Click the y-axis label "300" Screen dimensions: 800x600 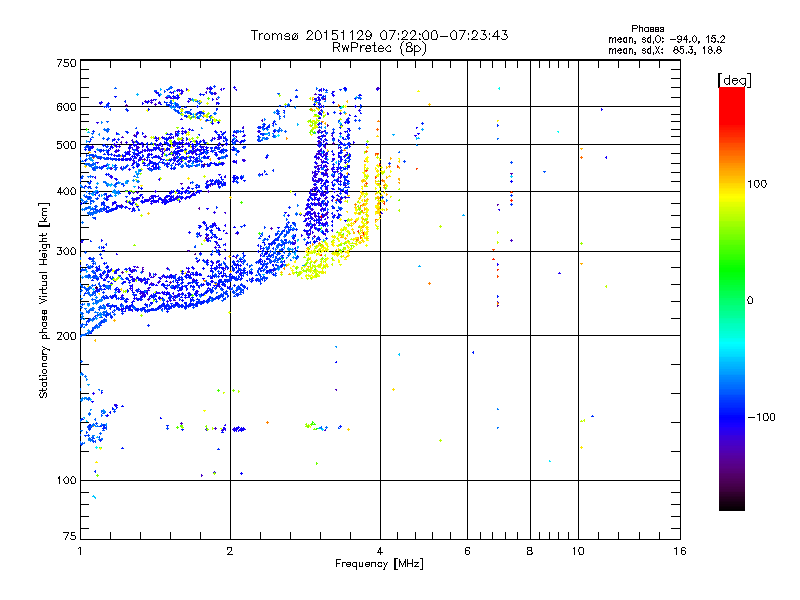pyautogui.click(x=66, y=251)
